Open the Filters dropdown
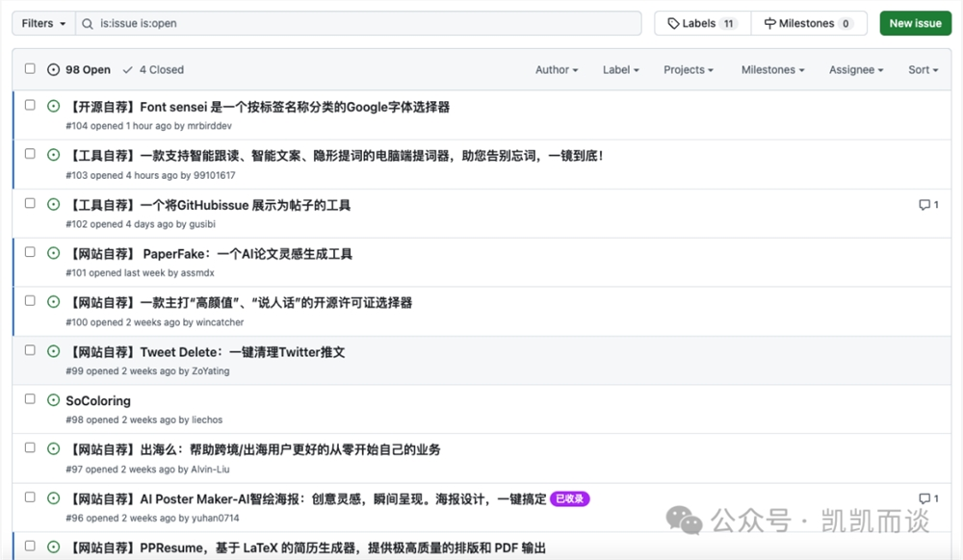 [x=42, y=22]
